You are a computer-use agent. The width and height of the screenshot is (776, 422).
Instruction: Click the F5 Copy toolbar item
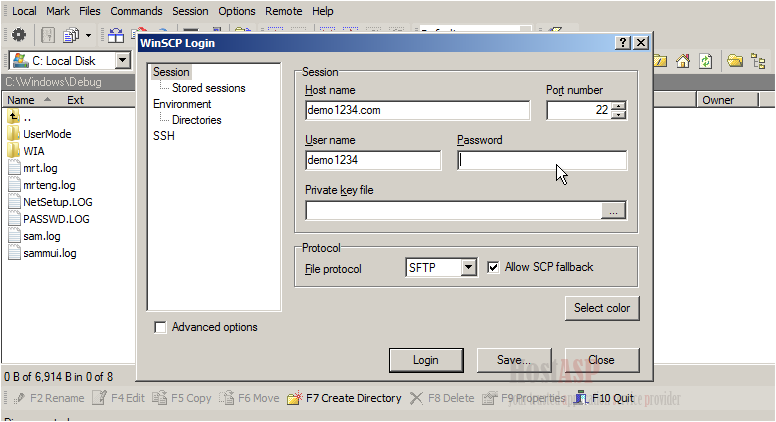tap(182, 398)
